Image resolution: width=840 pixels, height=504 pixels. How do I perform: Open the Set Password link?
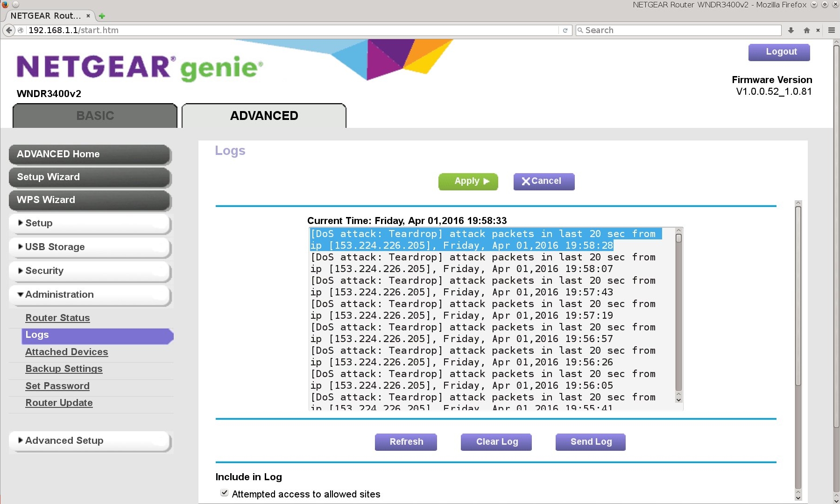point(57,386)
